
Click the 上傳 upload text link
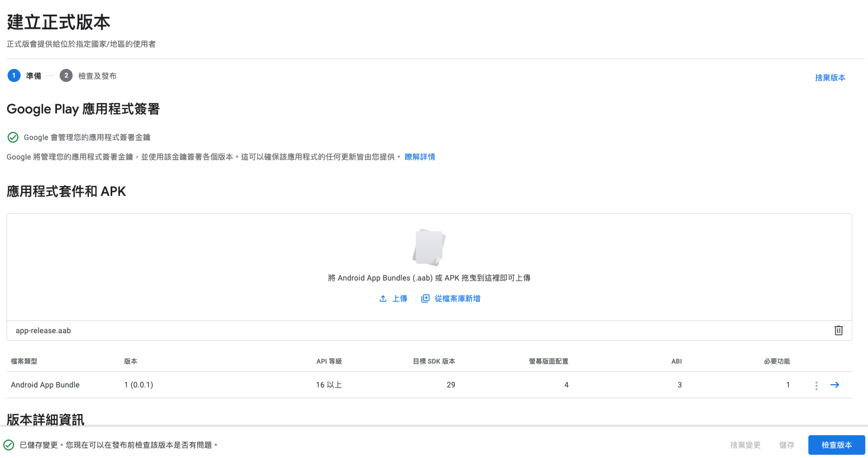pos(400,298)
